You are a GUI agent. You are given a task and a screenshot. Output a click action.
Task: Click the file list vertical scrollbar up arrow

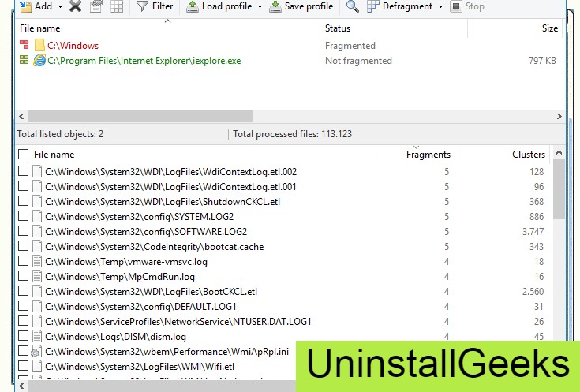(559, 152)
